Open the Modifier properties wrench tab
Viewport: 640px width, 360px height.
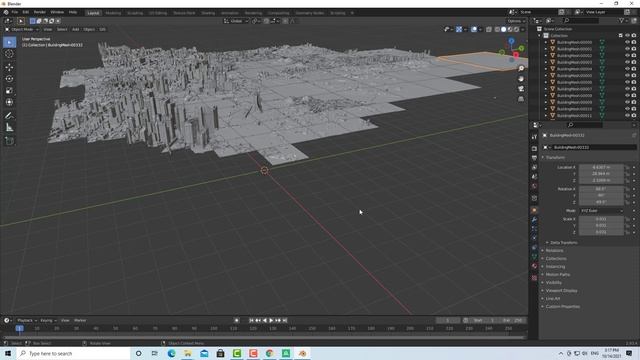point(534,220)
